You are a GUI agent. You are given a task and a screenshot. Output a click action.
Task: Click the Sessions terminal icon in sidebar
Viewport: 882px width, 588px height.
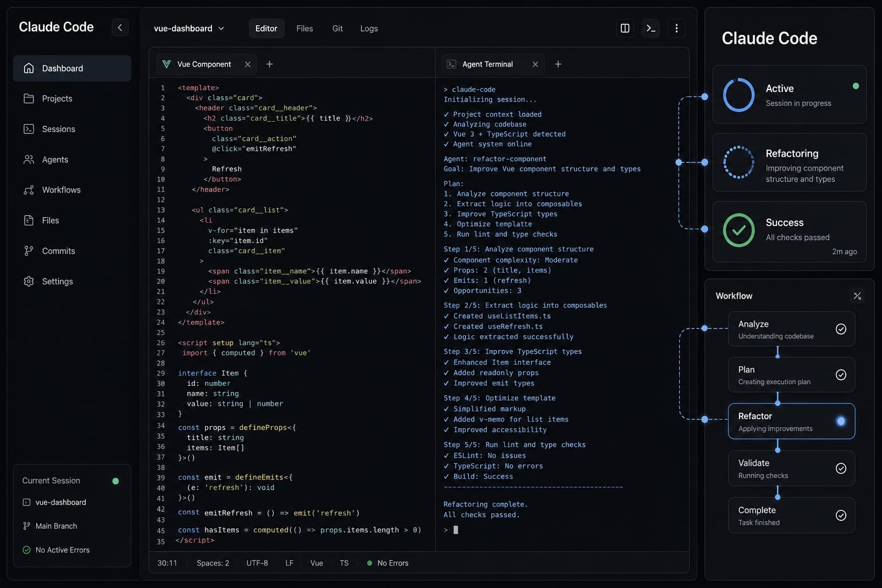29,129
